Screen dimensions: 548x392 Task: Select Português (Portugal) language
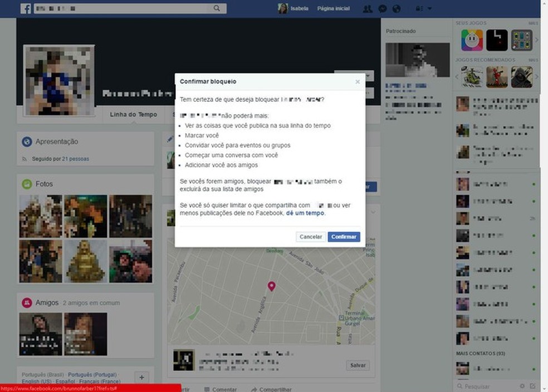92,375
